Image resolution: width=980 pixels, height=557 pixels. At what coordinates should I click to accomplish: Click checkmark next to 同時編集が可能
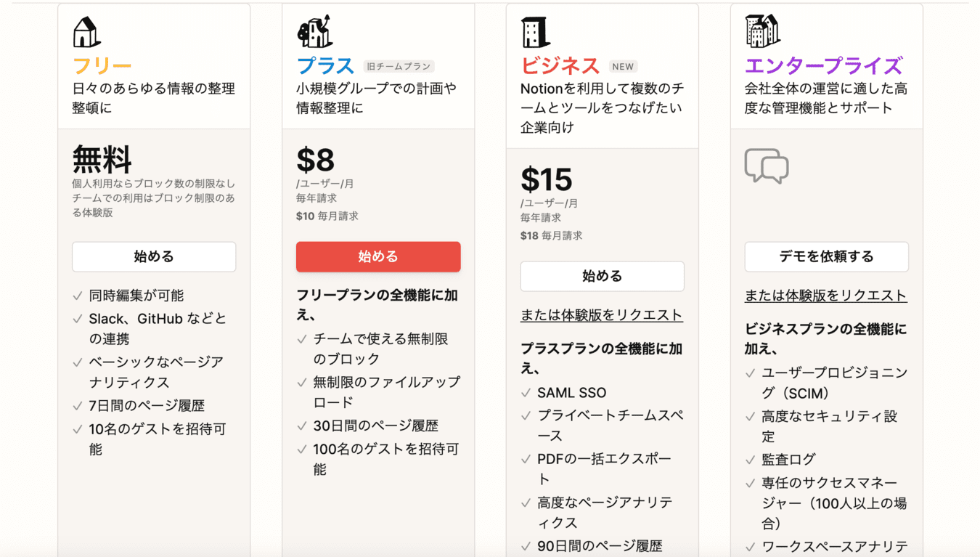pyautogui.click(x=78, y=296)
